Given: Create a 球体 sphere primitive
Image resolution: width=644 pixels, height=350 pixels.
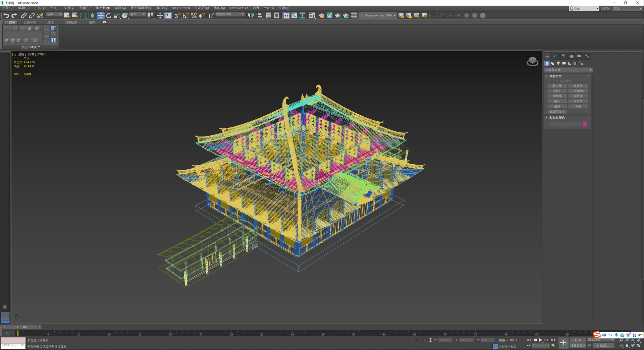Looking at the screenshot, I should click(x=557, y=91).
